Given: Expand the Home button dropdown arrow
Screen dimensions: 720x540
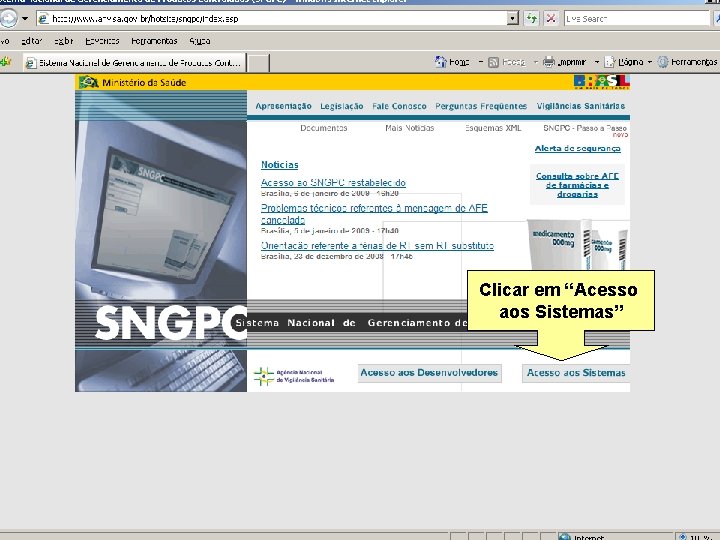Looking at the screenshot, I should pos(481,62).
